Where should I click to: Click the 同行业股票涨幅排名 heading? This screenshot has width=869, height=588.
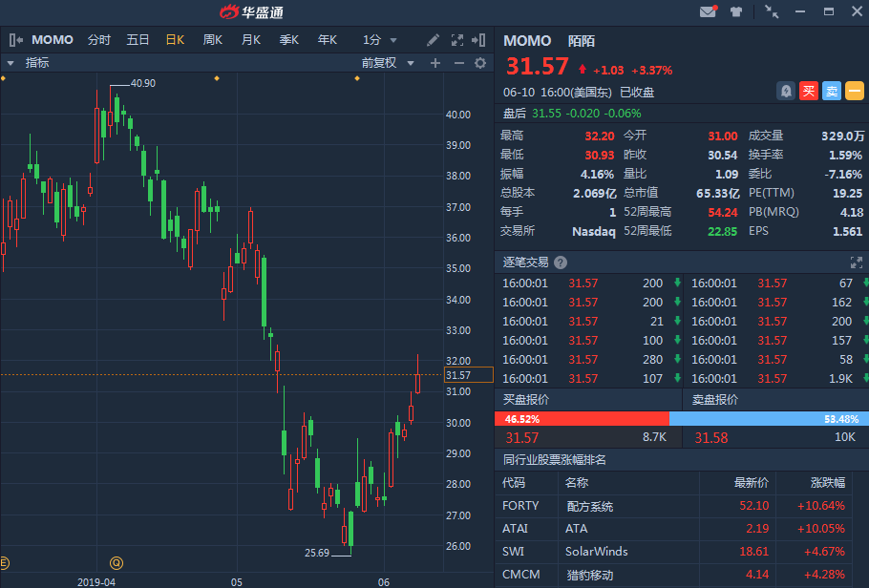[554, 460]
